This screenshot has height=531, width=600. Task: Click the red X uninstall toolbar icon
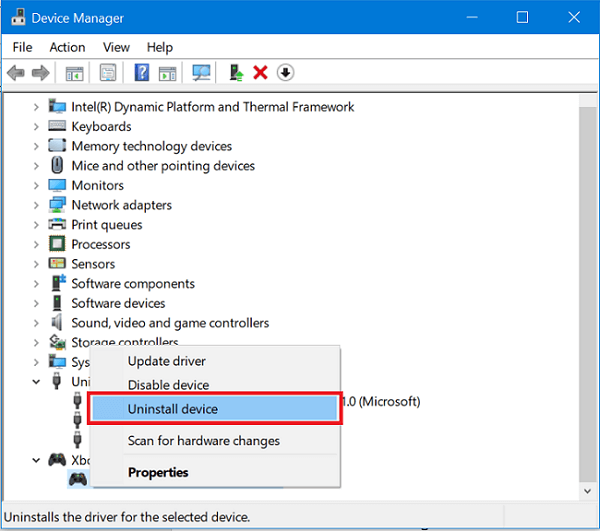click(x=261, y=73)
